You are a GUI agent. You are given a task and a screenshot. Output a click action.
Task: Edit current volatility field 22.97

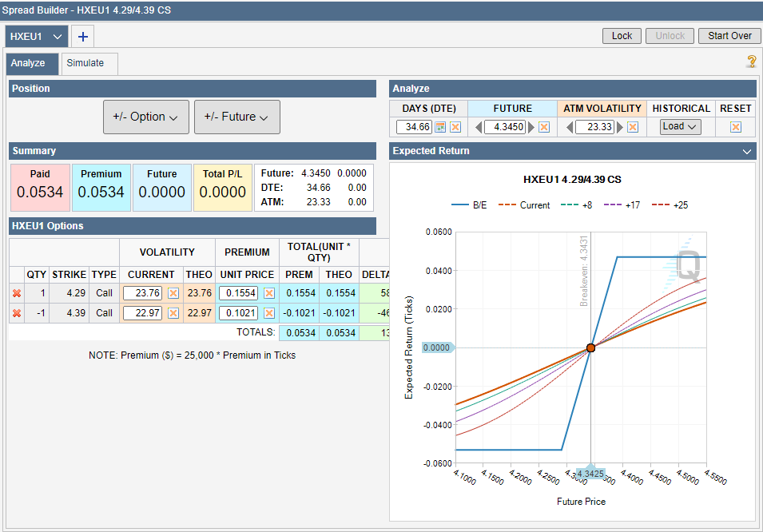(142, 313)
